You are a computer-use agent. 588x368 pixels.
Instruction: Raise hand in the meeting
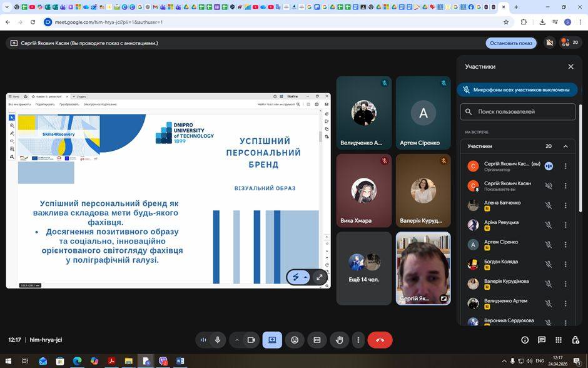[340, 340]
